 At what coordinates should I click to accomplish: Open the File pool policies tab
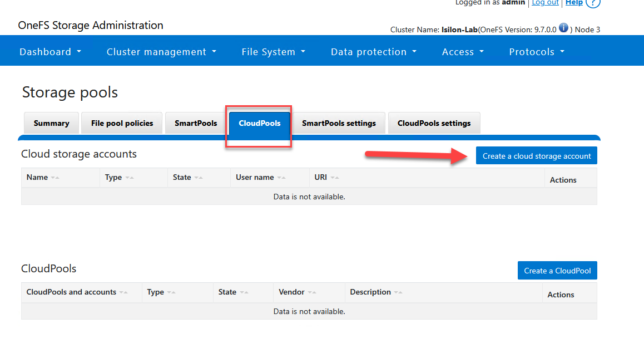[x=121, y=123]
